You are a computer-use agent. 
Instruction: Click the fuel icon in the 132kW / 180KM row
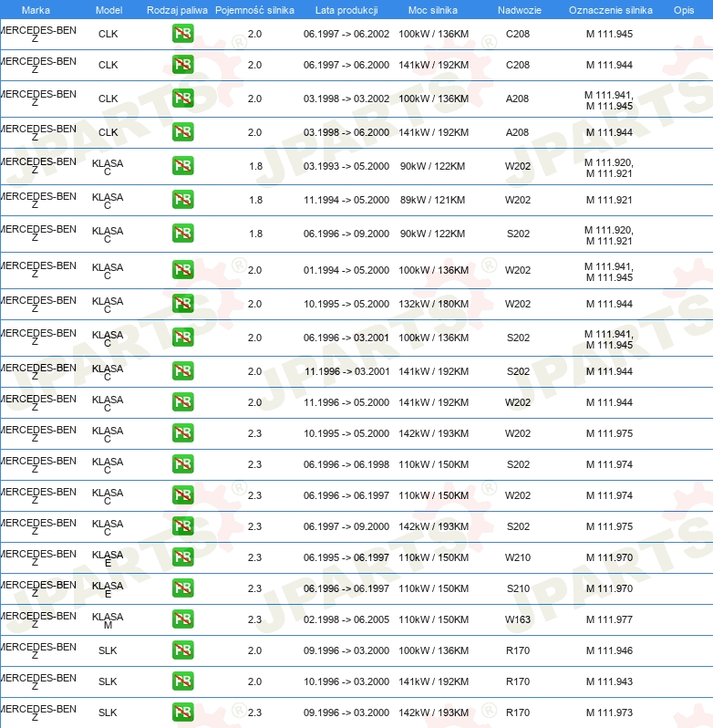coord(182,304)
